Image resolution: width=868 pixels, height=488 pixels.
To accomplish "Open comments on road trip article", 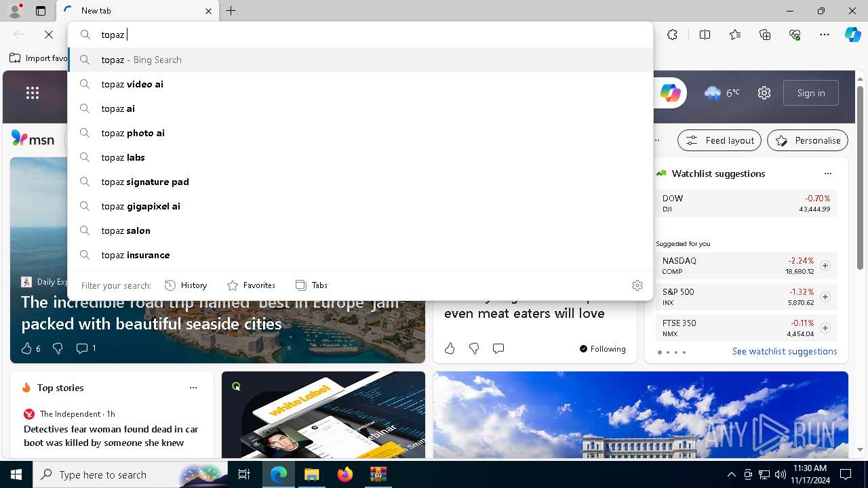I will pos(86,348).
